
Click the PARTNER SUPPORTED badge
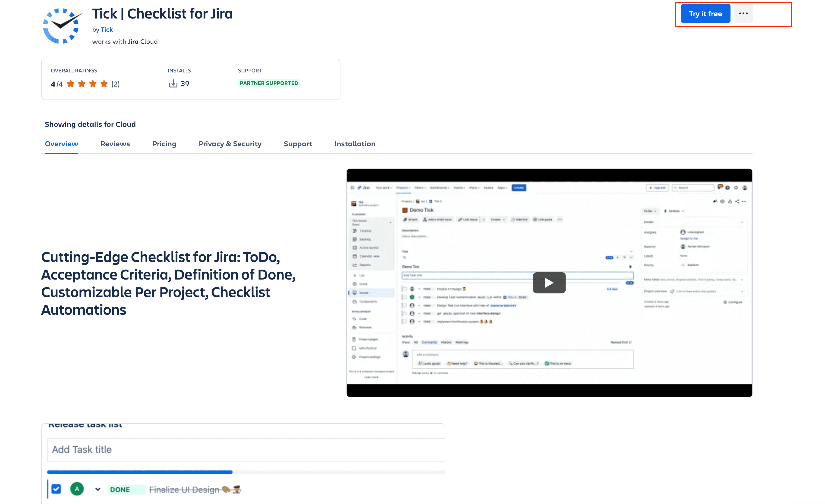click(x=269, y=83)
